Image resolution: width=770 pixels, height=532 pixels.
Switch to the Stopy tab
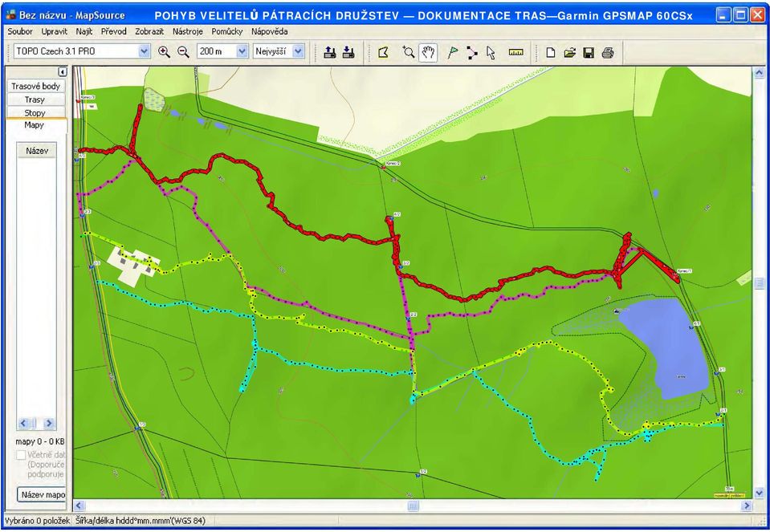pyautogui.click(x=35, y=113)
